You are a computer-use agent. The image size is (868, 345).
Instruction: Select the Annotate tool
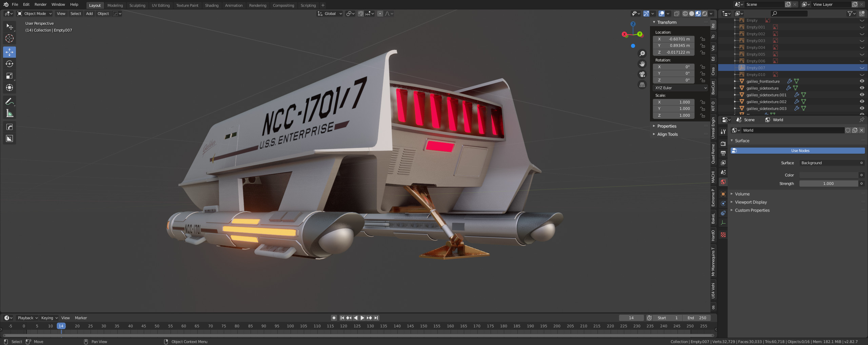[9, 101]
